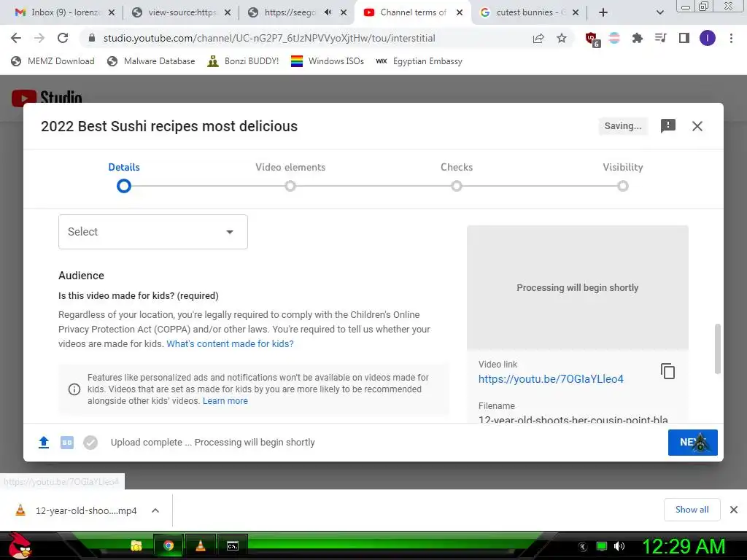Open the Windows ISOs bookmark
The width and height of the screenshot is (747, 560).
328,61
